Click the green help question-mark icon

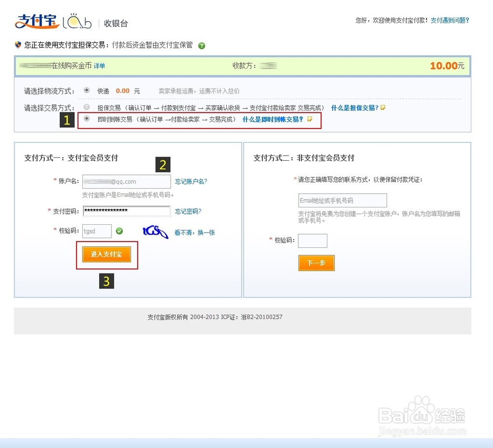[x=202, y=45]
